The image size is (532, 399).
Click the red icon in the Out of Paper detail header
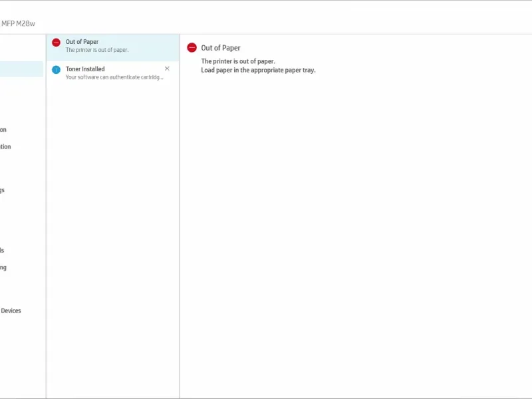coord(192,48)
